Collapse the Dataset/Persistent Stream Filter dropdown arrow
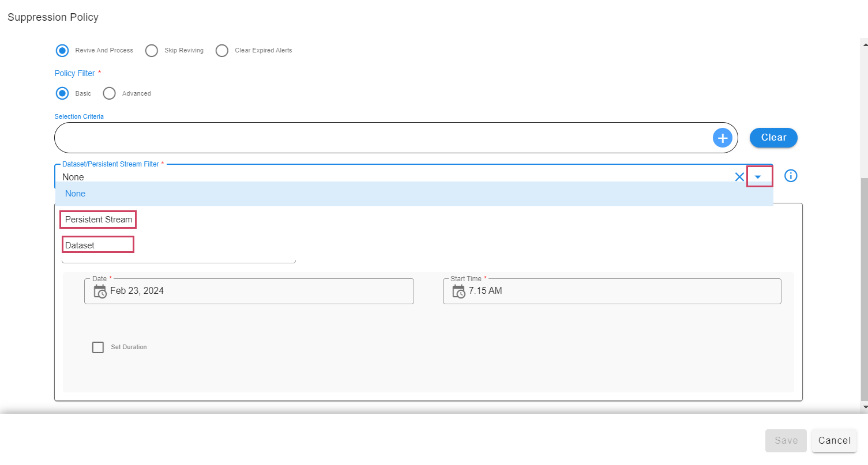The width and height of the screenshot is (868, 465). pos(758,177)
